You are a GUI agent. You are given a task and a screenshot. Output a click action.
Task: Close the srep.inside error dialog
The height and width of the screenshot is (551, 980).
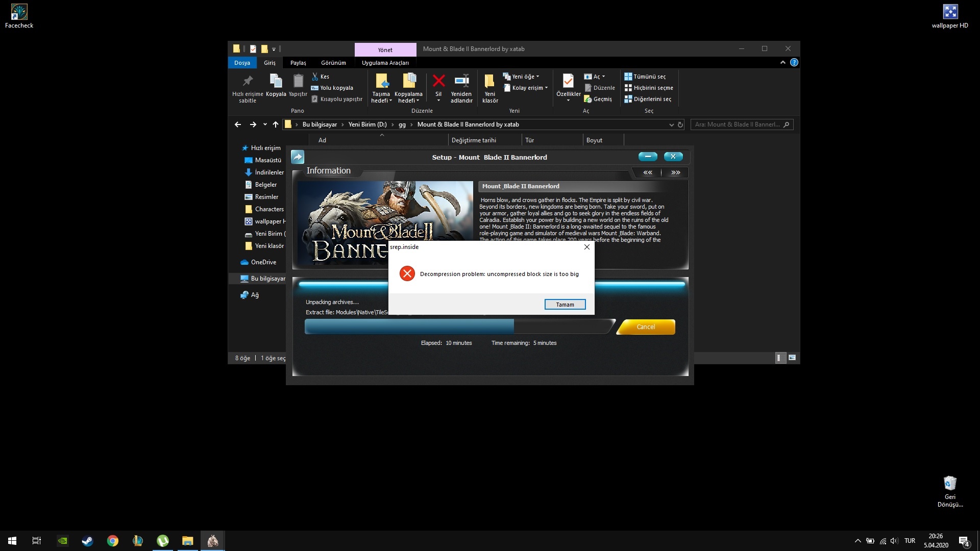point(586,247)
